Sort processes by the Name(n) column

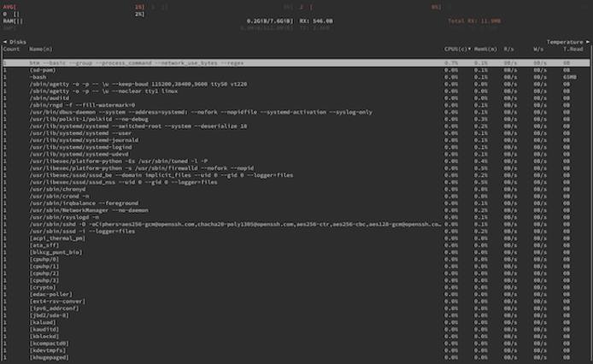(x=40, y=49)
